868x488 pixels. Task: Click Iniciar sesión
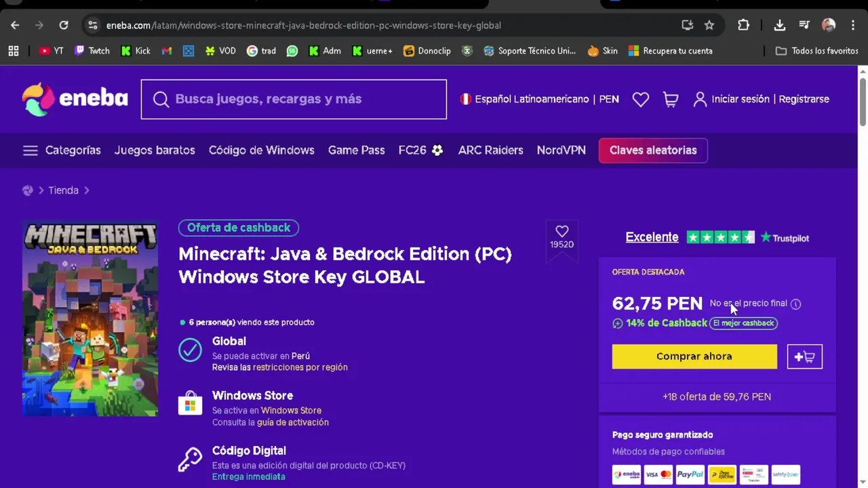[740, 99]
